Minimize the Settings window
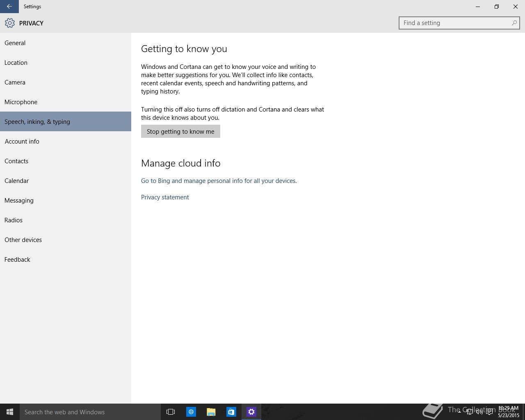525x420 pixels. coord(478,7)
